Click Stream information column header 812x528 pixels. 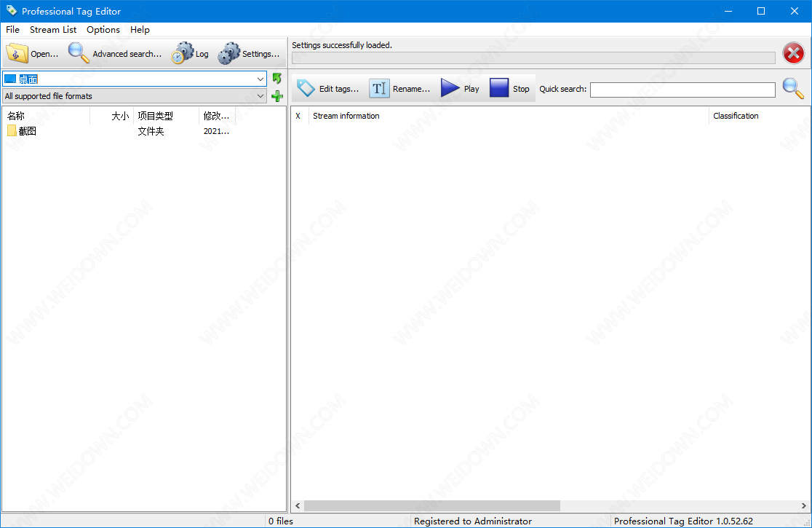click(509, 116)
